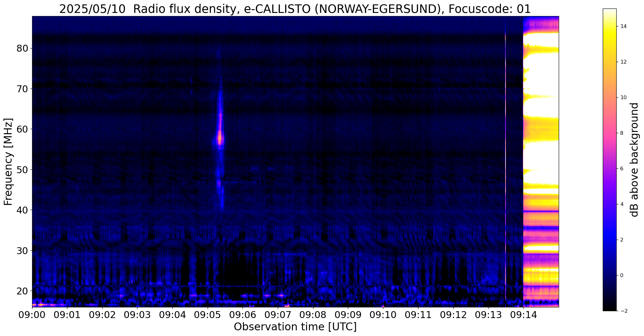Click the colorbar tick label 12

coord(623,62)
